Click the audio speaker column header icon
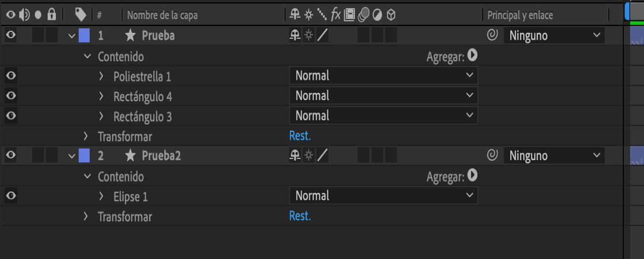This screenshot has height=259, width=644. tap(24, 14)
